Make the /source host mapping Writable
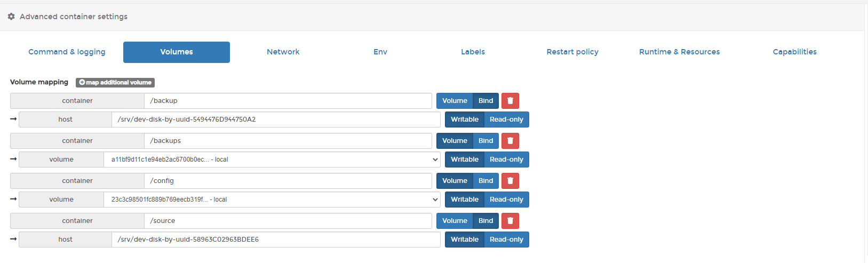 pyautogui.click(x=465, y=240)
